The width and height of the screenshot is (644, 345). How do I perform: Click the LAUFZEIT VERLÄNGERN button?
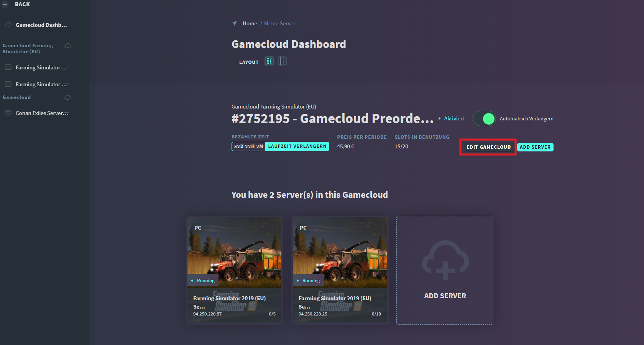click(297, 146)
